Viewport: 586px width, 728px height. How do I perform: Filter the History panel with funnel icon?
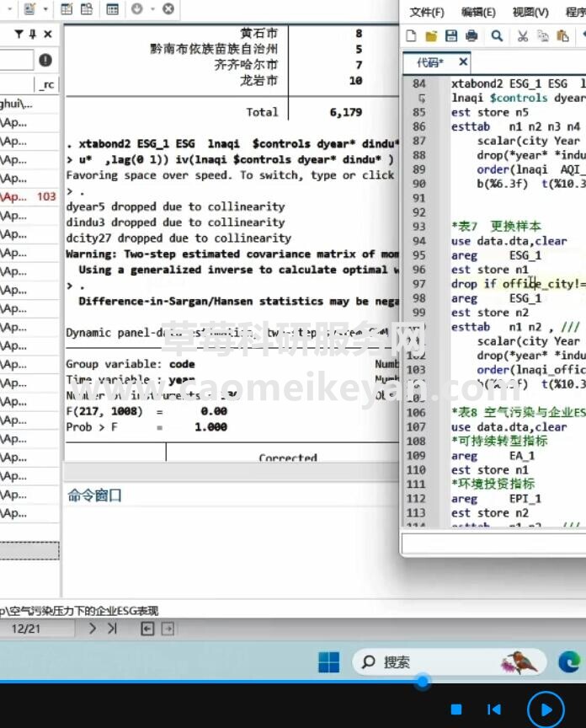point(19,34)
